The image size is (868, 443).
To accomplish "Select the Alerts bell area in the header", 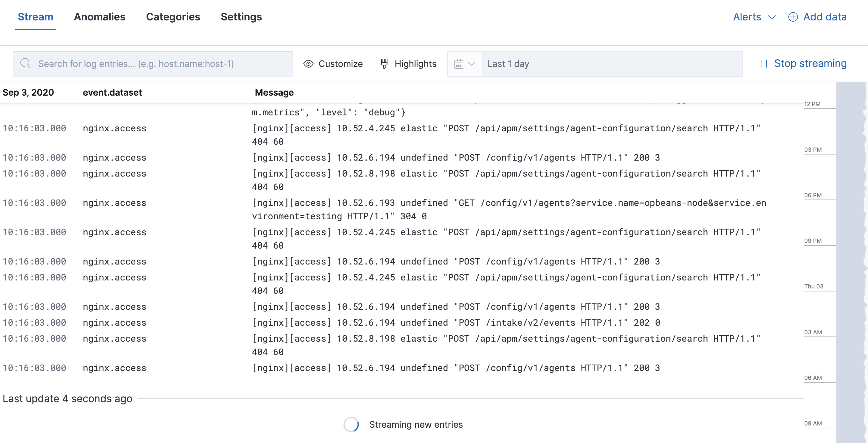I will point(747,17).
